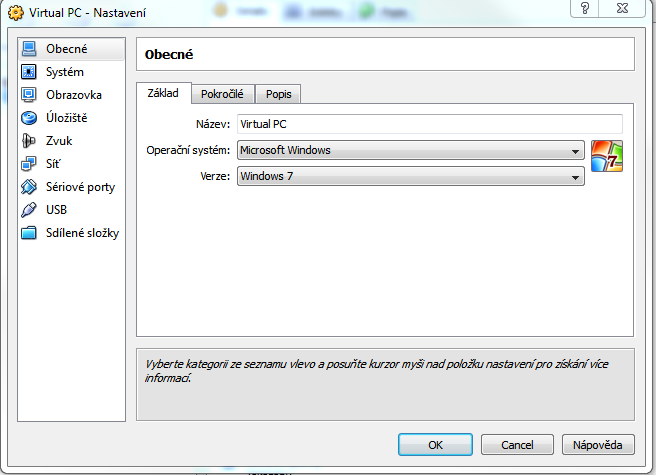Image resolution: width=656 pixels, height=475 pixels.
Task: Select Sdílené složky category label
Action: (82, 233)
